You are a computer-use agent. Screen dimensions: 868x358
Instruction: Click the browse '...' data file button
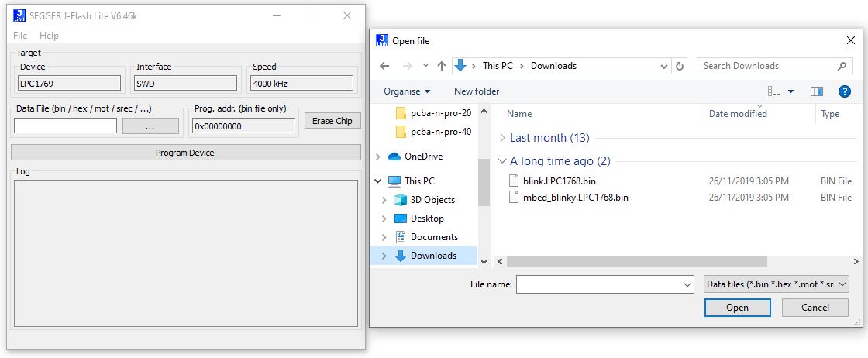(150, 126)
